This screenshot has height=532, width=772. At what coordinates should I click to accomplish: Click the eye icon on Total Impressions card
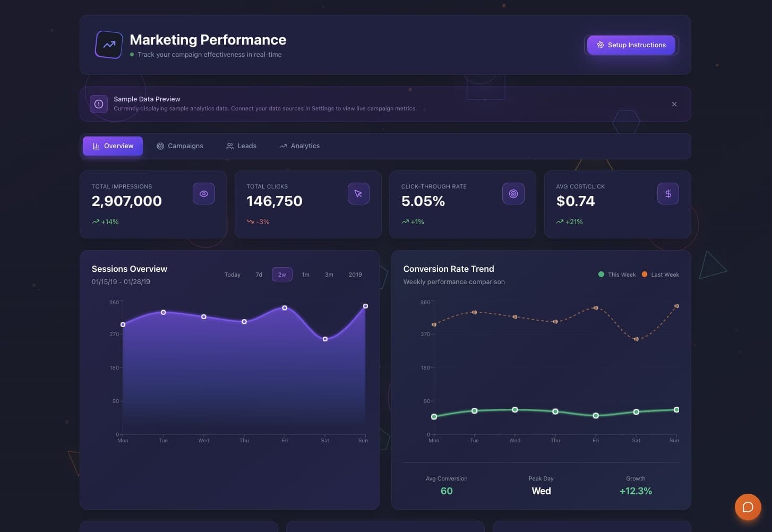tap(204, 194)
